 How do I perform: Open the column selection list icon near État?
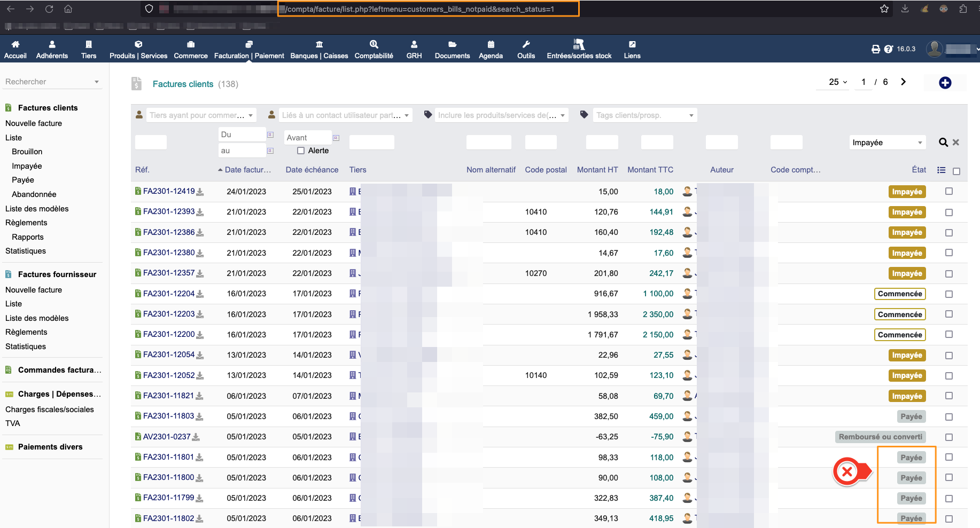point(942,170)
